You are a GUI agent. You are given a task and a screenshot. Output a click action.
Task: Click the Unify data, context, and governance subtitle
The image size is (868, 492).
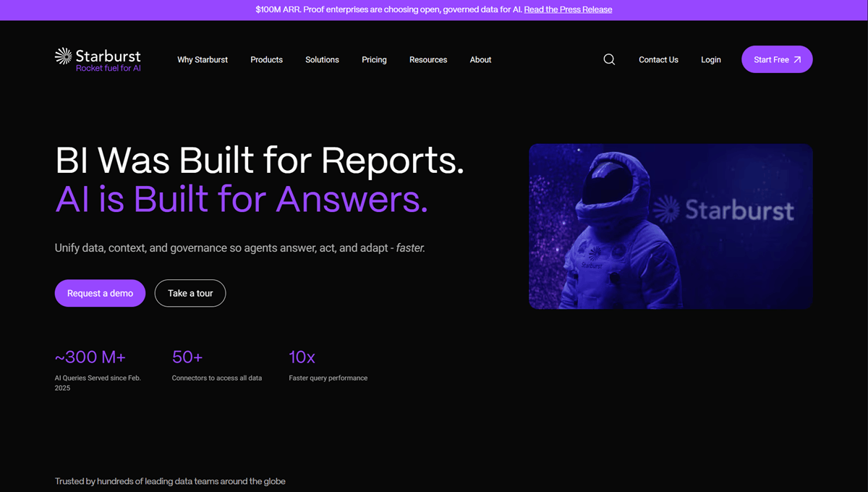pyautogui.click(x=240, y=247)
